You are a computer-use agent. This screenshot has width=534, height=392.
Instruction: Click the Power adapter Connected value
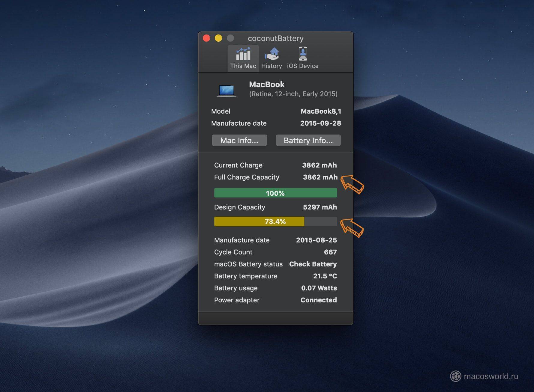pyautogui.click(x=318, y=300)
